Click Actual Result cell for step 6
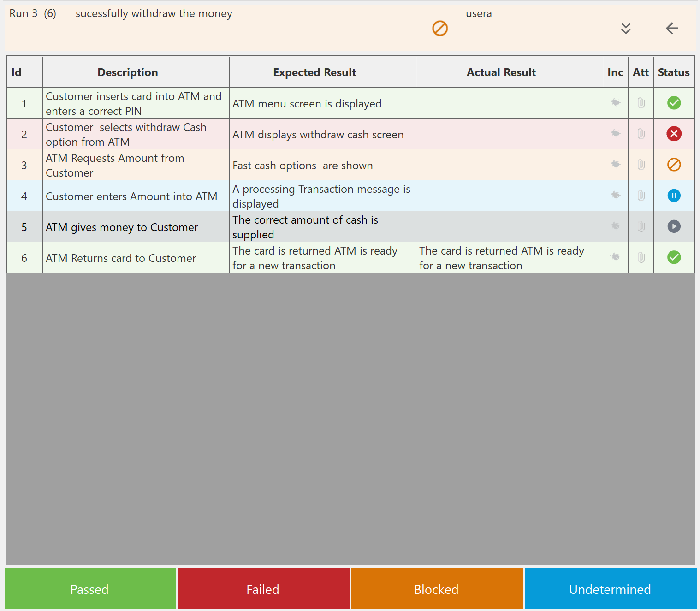 point(509,258)
